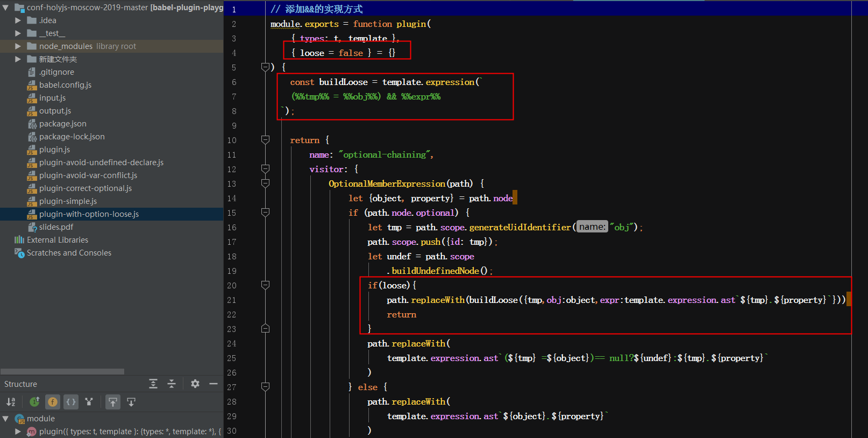Click 'OptionalMemberExpression' on line 13
868x438 pixels.
pos(387,183)
